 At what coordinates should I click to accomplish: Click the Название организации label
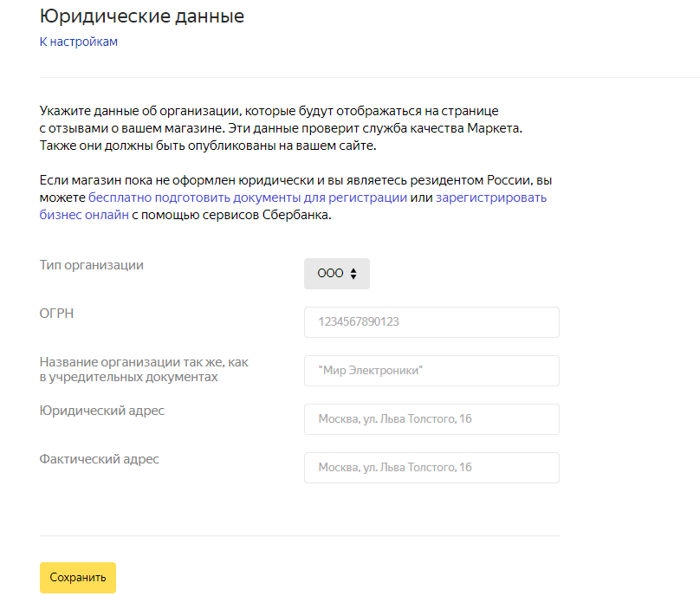coord(144,369)
